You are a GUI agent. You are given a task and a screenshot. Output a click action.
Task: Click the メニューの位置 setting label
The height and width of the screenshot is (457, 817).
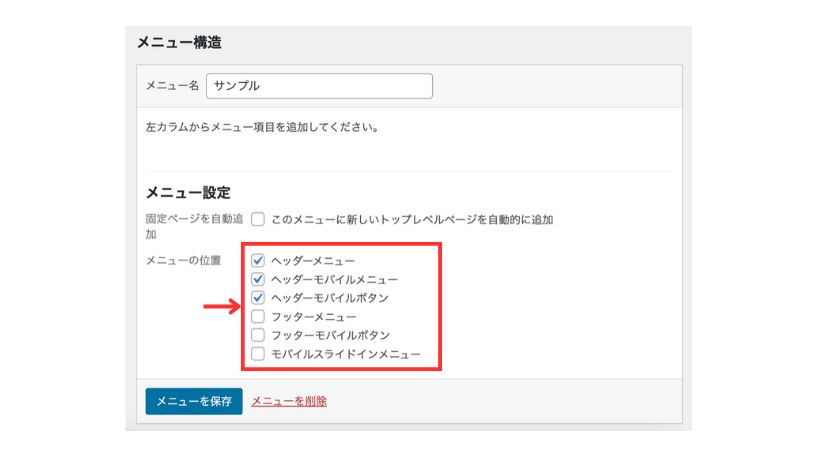coord(183,260)
